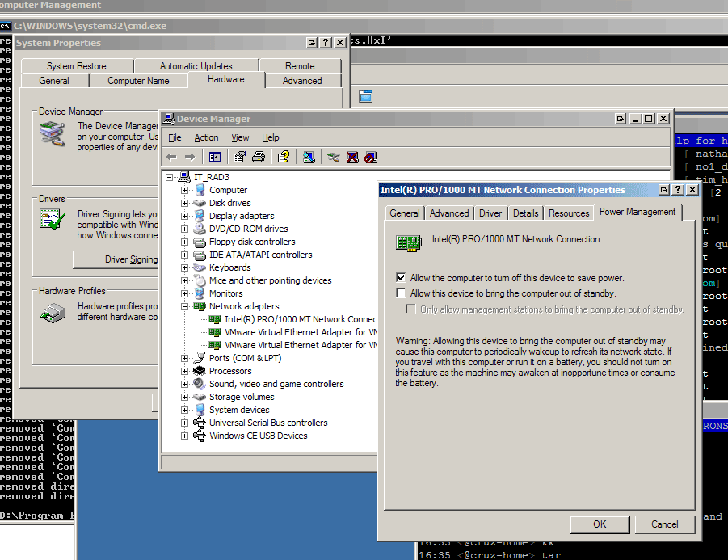Click the Mice and other pointing devices icon
The image size is (728, 560).
pyautogui.click(x=200, y=280)
